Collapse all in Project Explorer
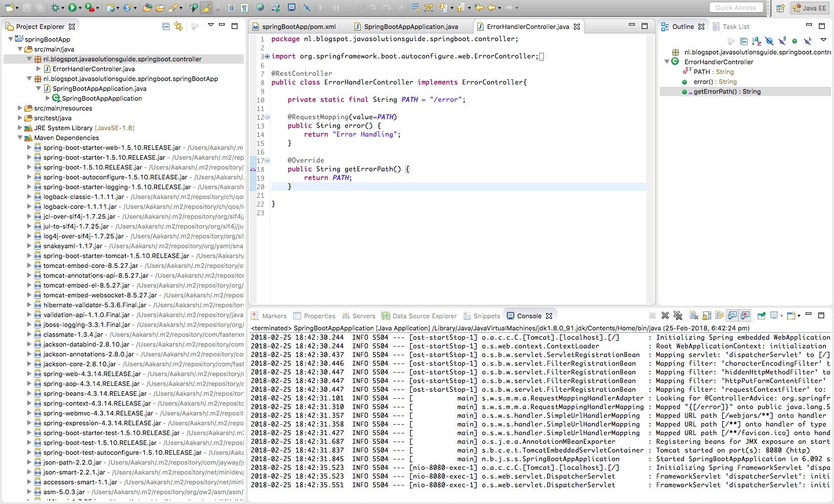The height and width of the screenshot is (504, 834). tap(166, 26)
